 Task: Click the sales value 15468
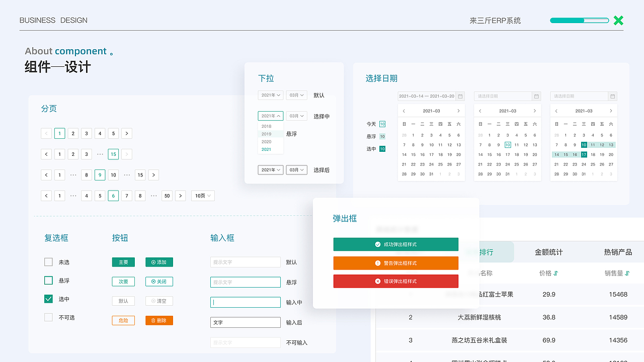[x=618, y=294]
